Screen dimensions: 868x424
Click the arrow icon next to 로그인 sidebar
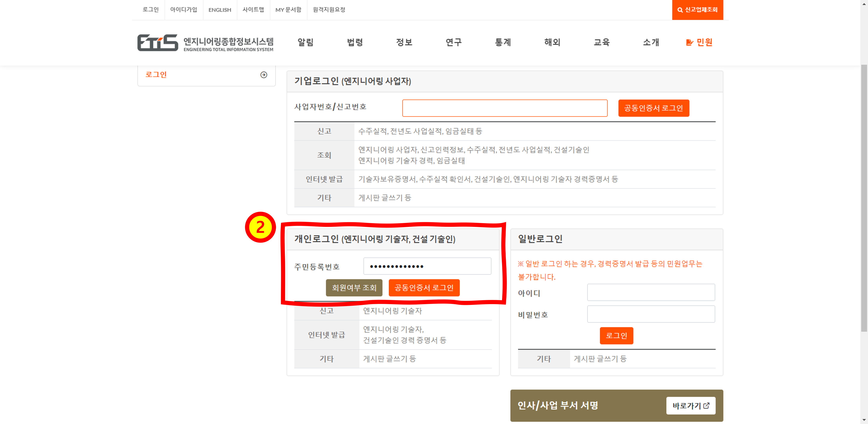(264, 75)
